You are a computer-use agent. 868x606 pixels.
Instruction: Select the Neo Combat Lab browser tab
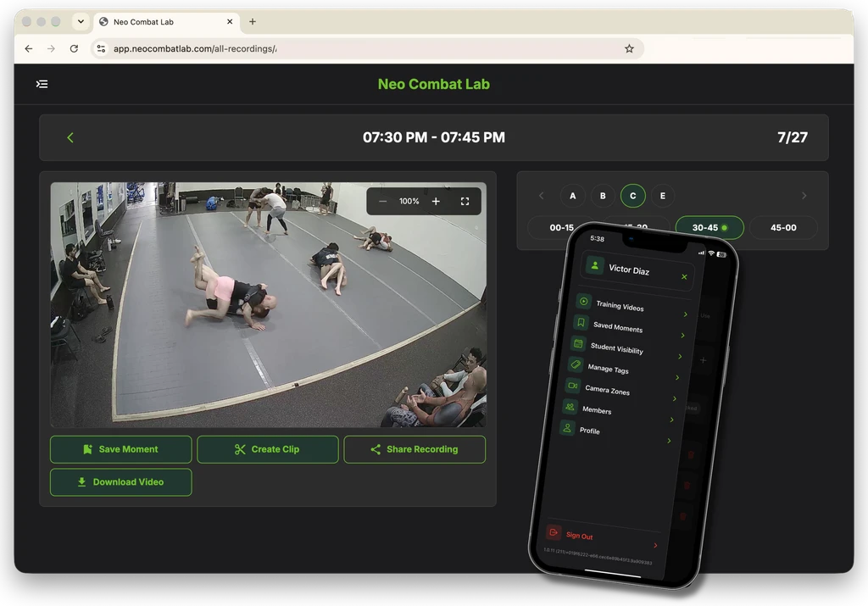[x=167, y=21]
